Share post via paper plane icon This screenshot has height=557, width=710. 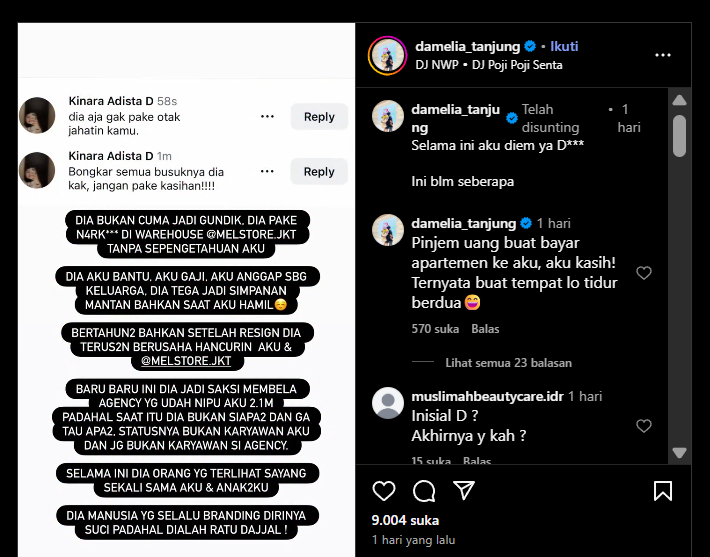464,490
